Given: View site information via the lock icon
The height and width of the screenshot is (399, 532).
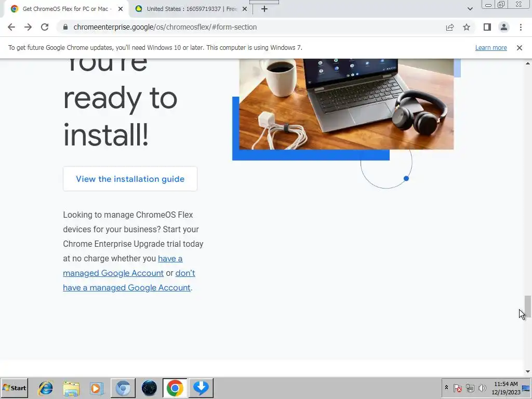Looking at the screenshot, I should click(x=65, y=27).
